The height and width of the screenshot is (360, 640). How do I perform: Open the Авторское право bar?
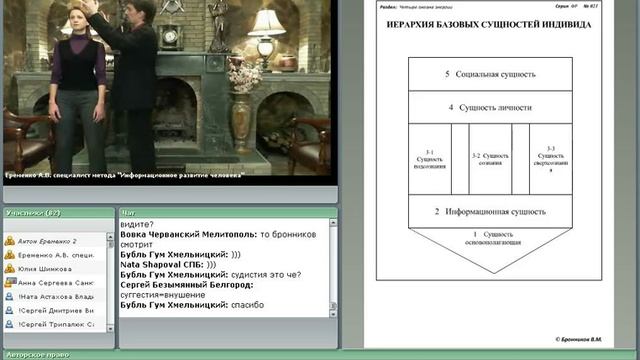point(320,355)
